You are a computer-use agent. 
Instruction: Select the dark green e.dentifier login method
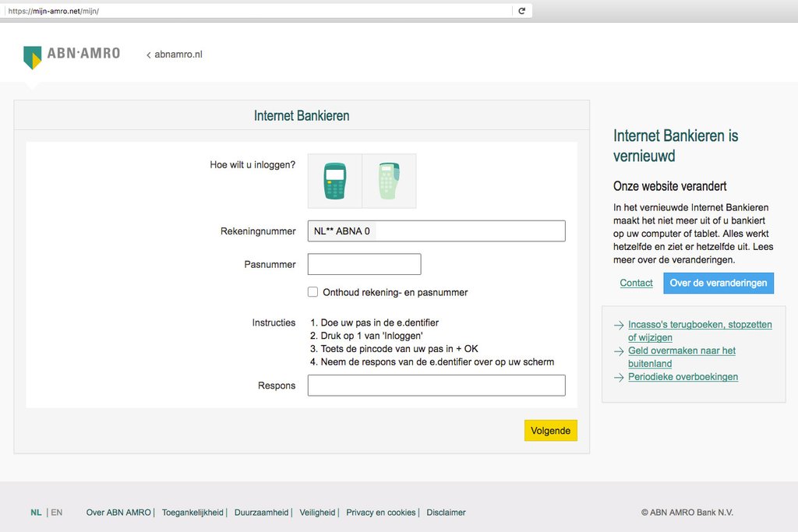335,181
